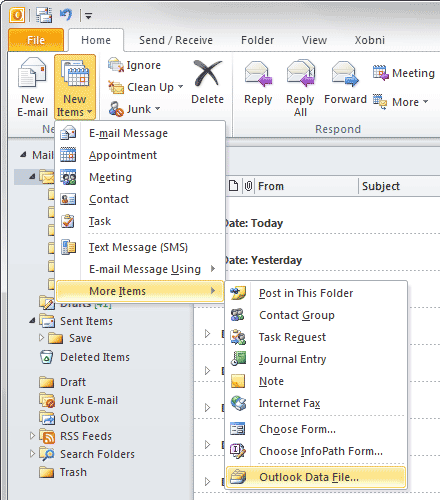Select Contact Group from submenu
The width and height of the screenshot is (440, 500).
pyautogui.click(x=316, y=315)
